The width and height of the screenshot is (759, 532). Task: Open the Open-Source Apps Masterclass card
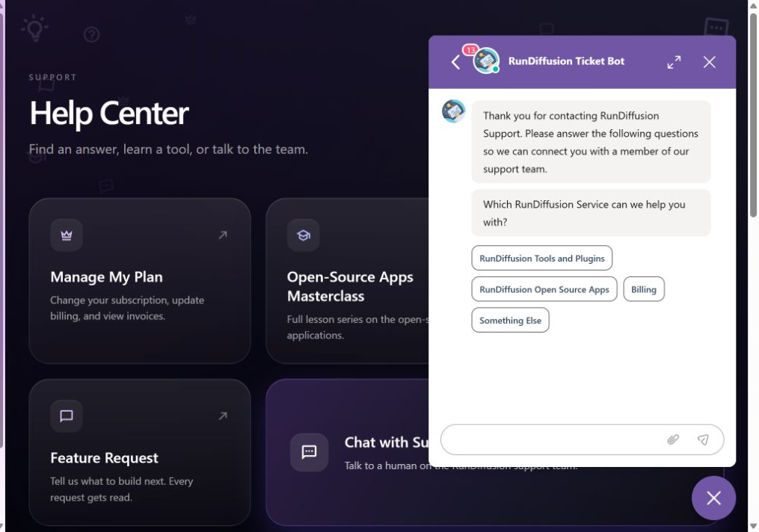350,286
